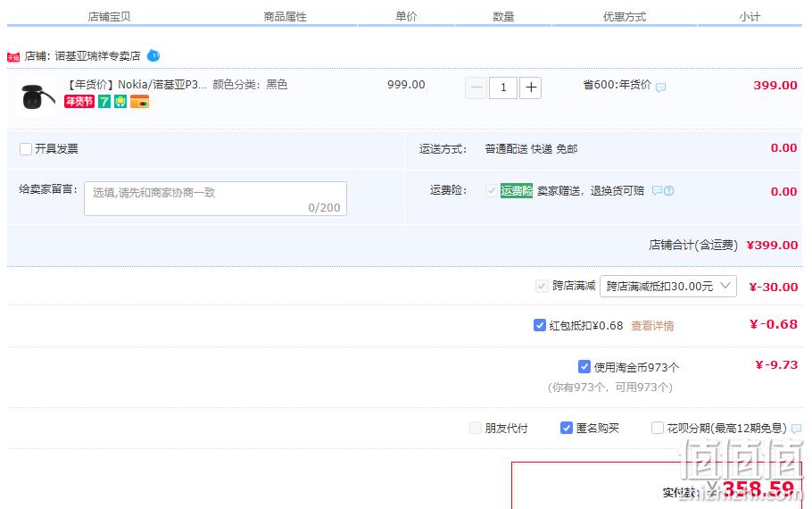Click the 商品属性 column header

coord(285,17)
